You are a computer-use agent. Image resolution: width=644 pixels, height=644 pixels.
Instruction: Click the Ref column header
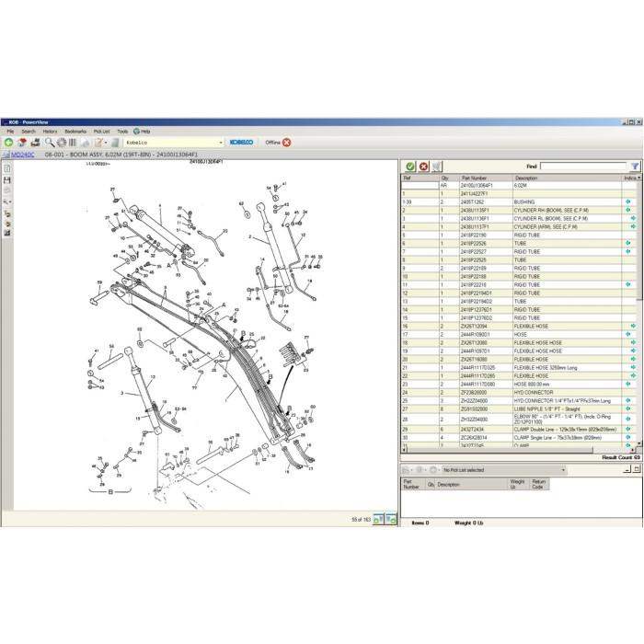pos(420,178)
